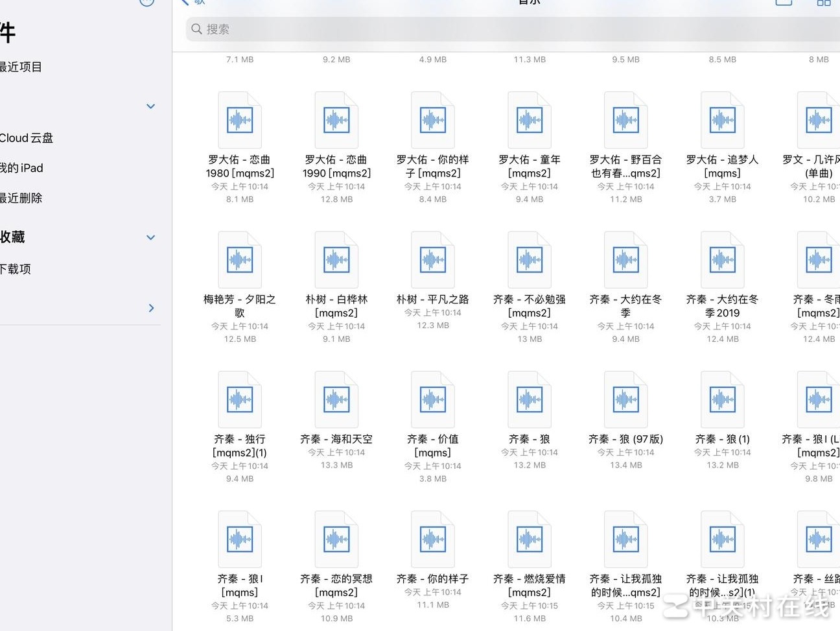Open the 罗大佑 - 野百合也有春 audio file
The image size is (840, 631).
tap(625, 119)
